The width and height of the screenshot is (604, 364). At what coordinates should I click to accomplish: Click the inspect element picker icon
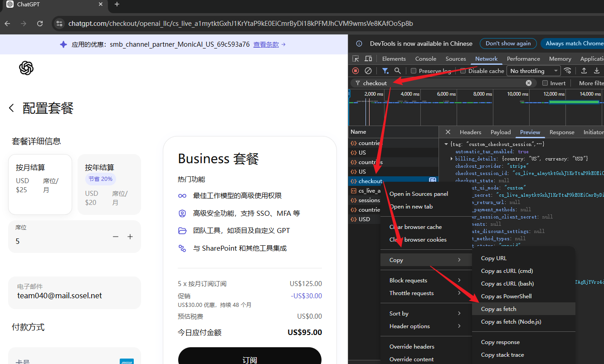click(356, 59)
